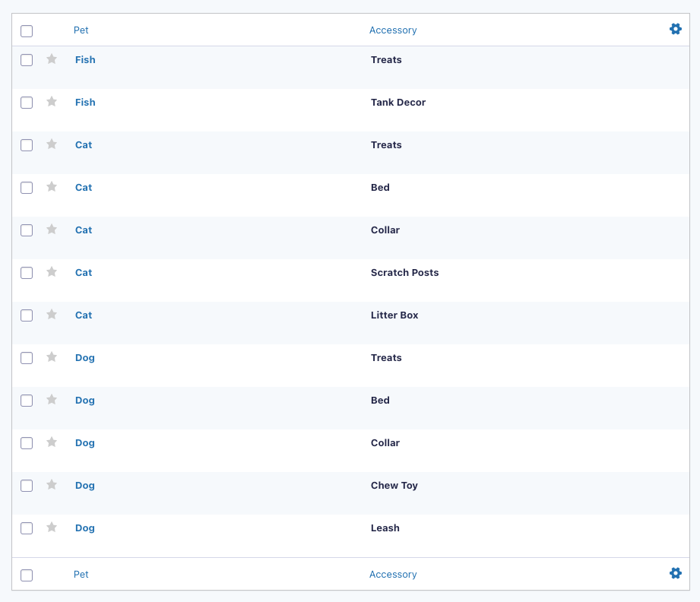
Task: Check the Cat Bed row checkbox
Action: [x=27, y=188]
